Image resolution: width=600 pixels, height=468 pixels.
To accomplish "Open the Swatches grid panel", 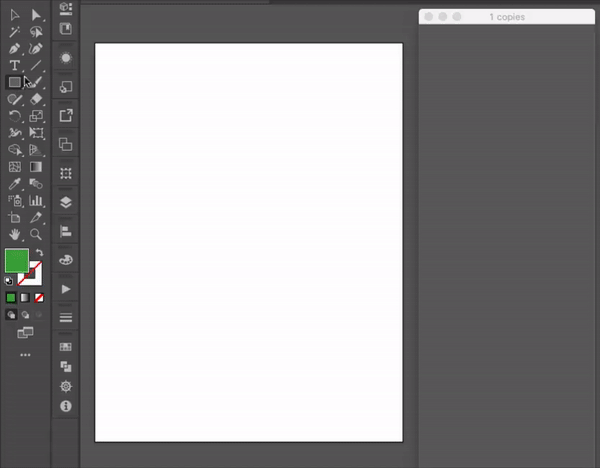I will [x=66, y=347].
